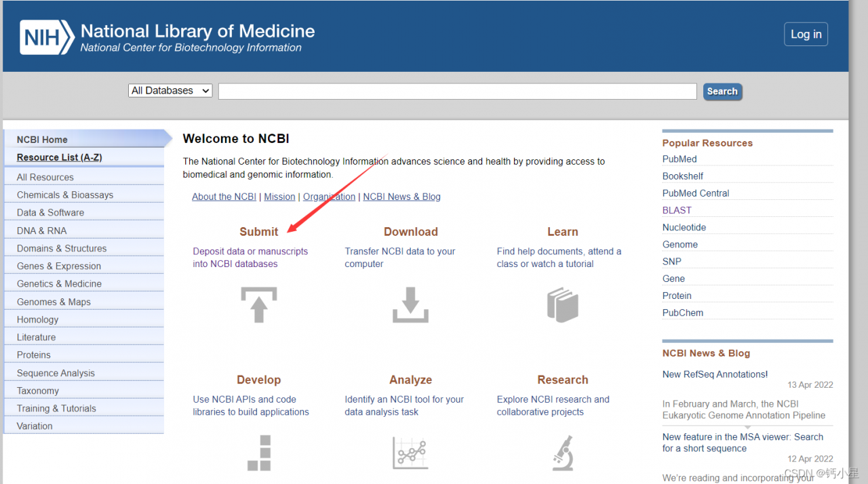
Task: Click the Search button
Action: pos(722,92)
